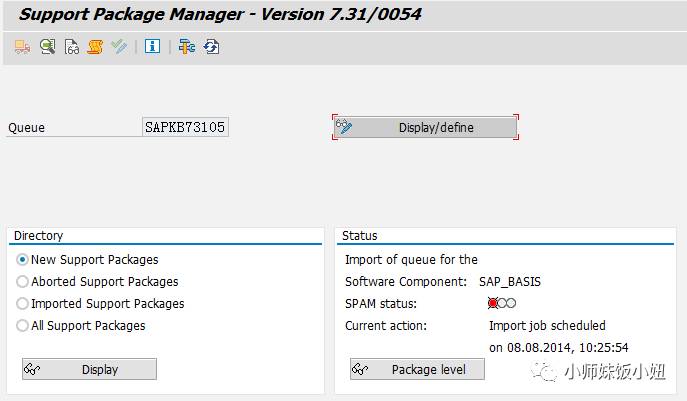This screenshot has height=401, width=687.
Task: Click the 'on 08.08.2014, 10:25:54' timestamp
Action: coord(559,348)
